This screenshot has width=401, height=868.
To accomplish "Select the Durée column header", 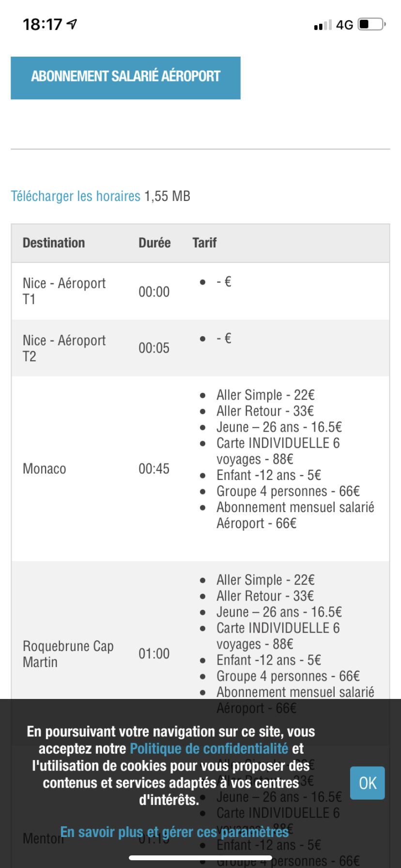I will click(154, 243).
